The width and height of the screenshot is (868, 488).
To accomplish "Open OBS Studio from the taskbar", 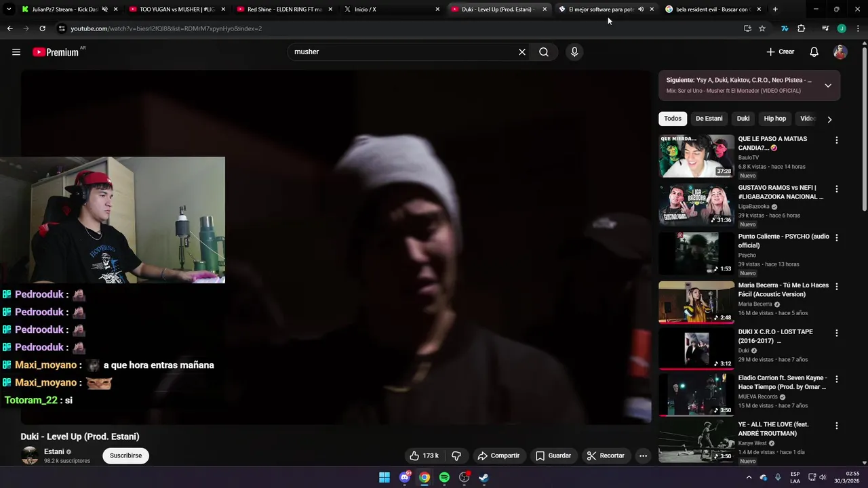I will [x=464, y=477].
